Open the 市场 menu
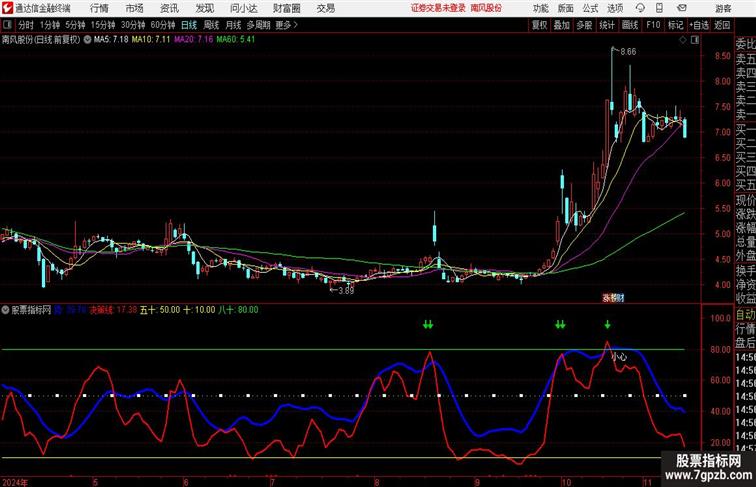Viewport: 756px width, 487px height. (x=135, y=8)
